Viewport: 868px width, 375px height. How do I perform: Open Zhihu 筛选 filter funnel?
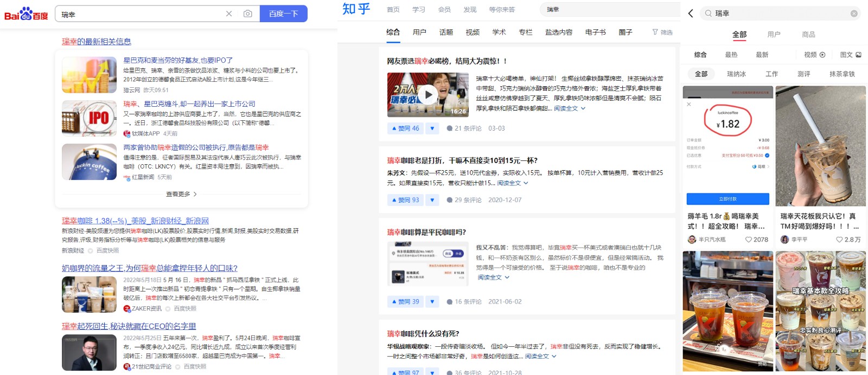coord(662,33)
